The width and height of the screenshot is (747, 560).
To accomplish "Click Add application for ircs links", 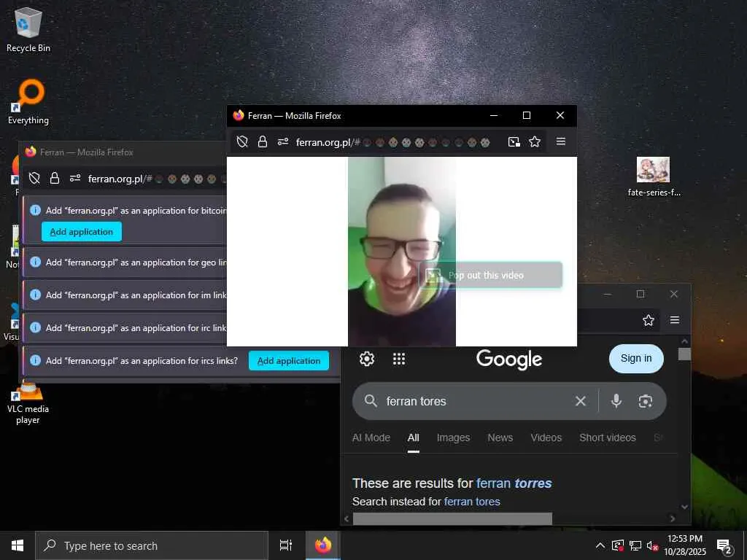I will point(289,361).
